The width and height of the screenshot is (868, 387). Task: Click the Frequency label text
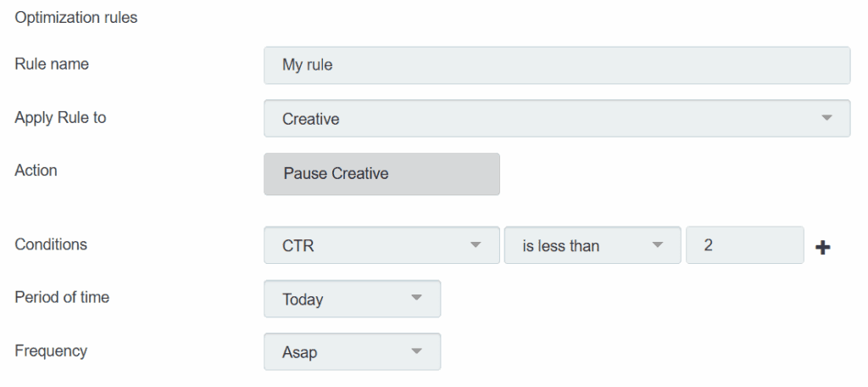(x=51, y=351)
